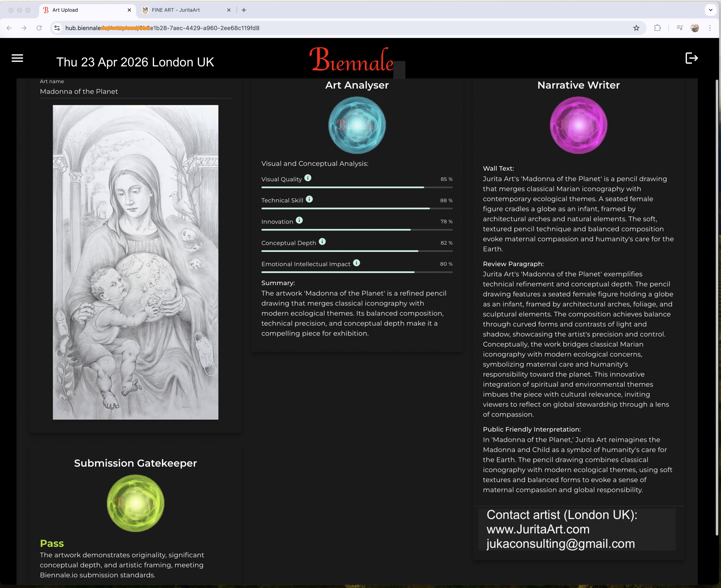Click the Conceptual Depth info icon
This screenshot has width=721, height=588.
pos(322,242)
